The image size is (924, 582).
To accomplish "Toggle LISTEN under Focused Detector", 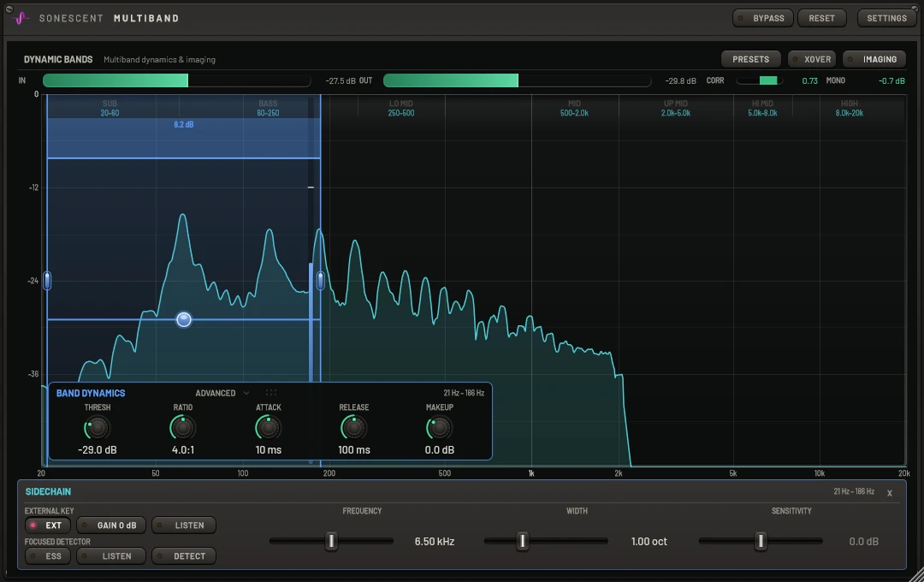I will [x=110, y=556].
